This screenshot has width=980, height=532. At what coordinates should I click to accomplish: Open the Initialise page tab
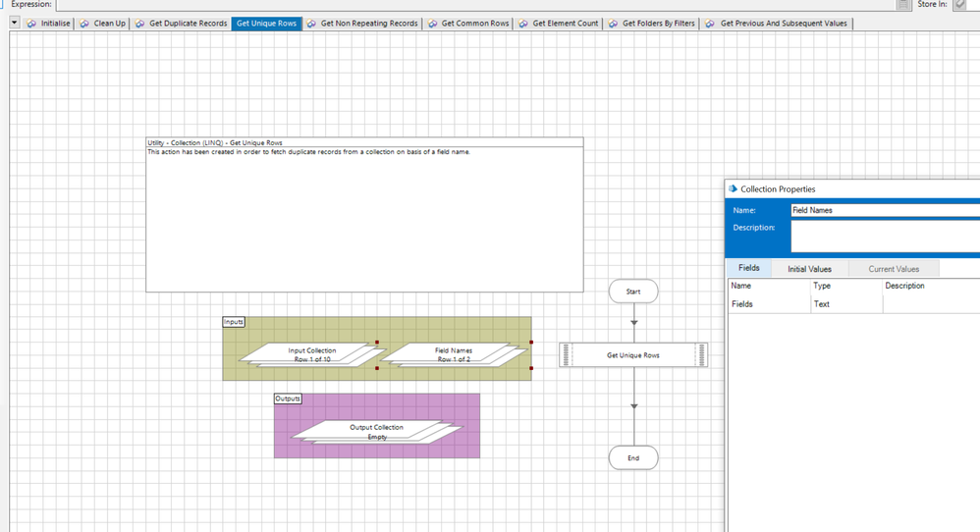coord(55,24)
